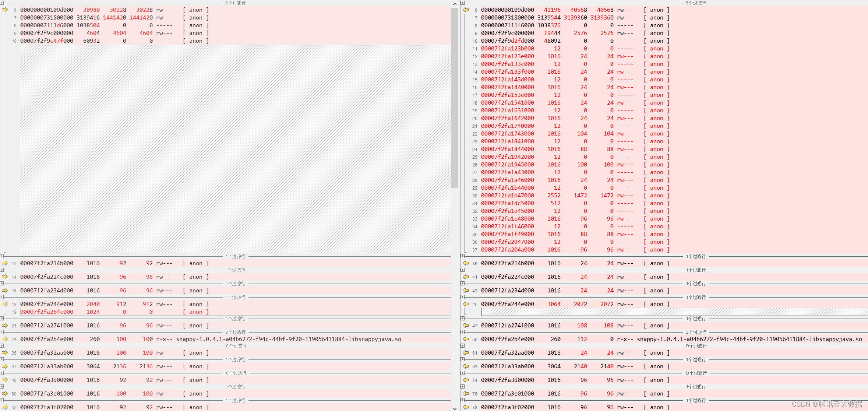Click value 3064 on right row 00007f2fa244e000
868x411 pixels.
pyautogui.click(x=554, y=304)
